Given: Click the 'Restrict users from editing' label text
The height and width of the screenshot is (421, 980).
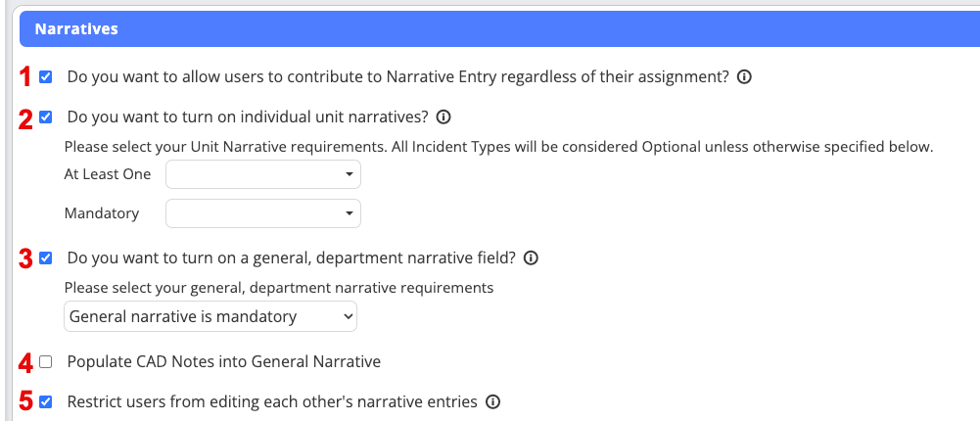Looking at the screenshot, I should pos(272,401).
